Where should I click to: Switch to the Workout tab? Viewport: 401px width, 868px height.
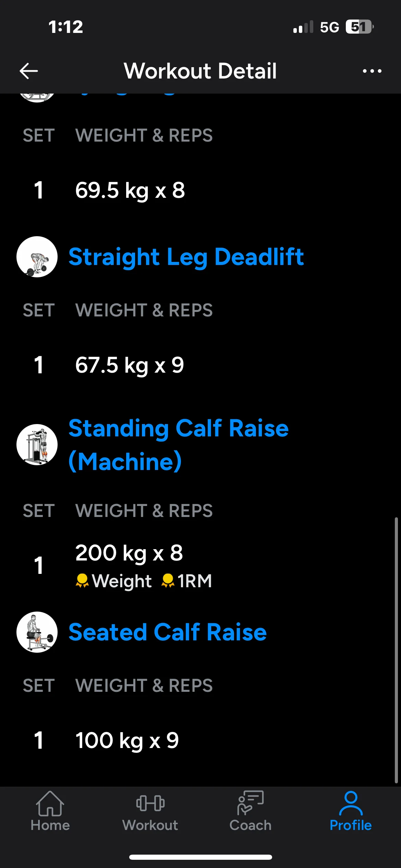pos(150,811)
